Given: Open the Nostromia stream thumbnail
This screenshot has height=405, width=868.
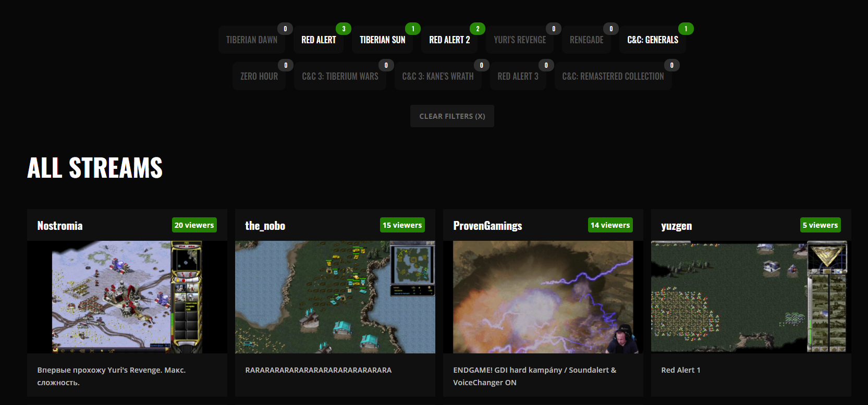Looking at the screenshot, I should coord(127,297).
